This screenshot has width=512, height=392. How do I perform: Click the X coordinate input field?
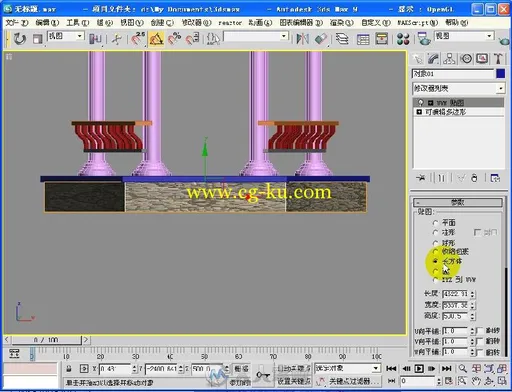(115, 369)
